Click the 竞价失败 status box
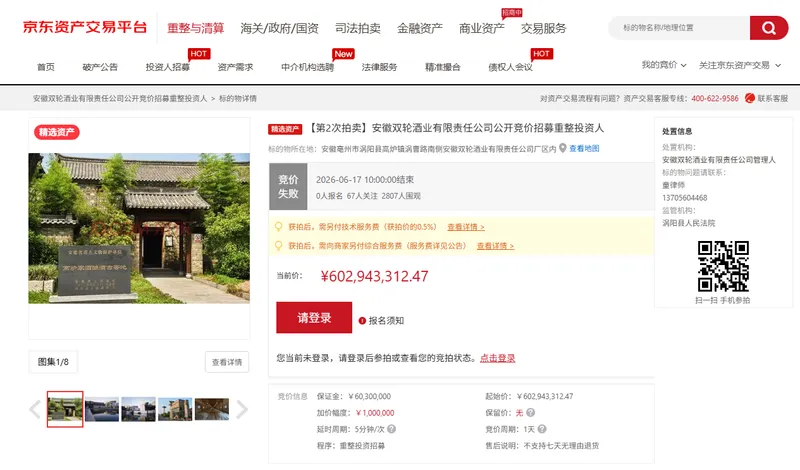 (x=288, y=186)
